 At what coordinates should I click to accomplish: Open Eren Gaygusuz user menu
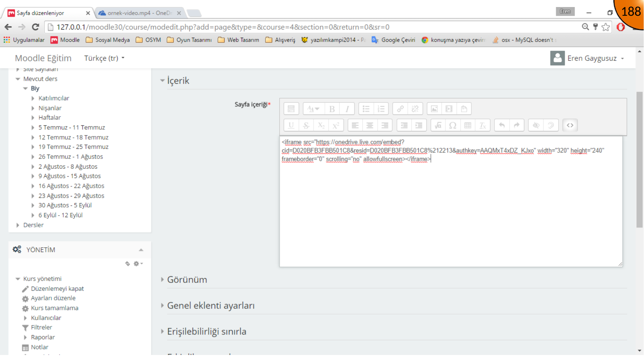pos(587,58)
